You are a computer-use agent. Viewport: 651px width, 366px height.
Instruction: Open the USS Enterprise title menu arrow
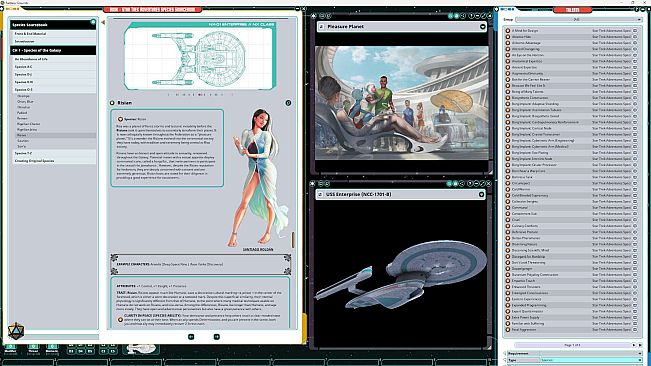click(481, 194)
